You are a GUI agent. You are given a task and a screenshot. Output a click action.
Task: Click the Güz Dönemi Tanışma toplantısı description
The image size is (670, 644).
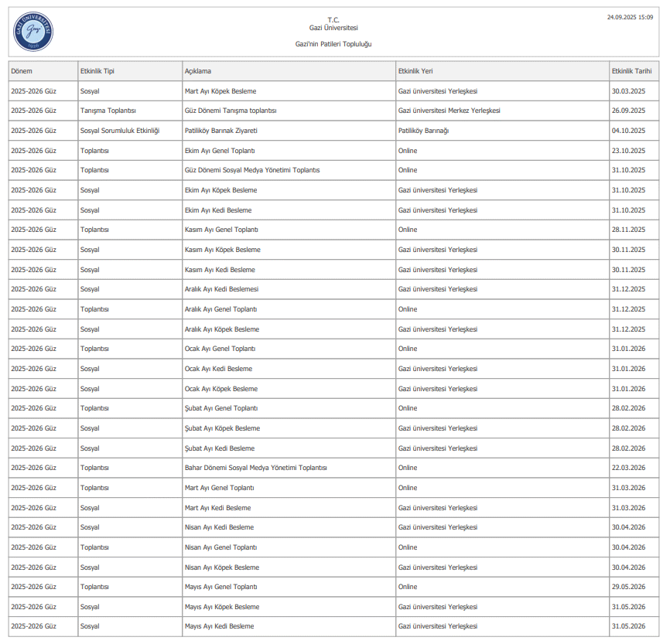click(231, 111)
